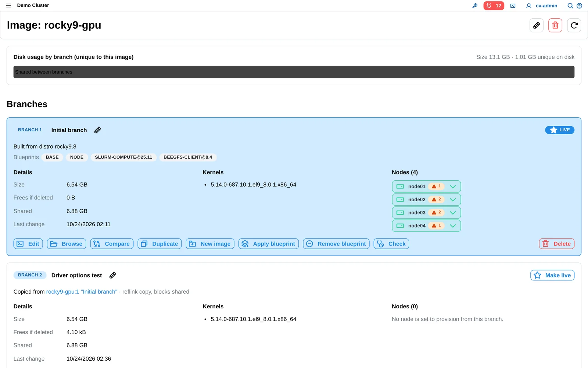Click SLURM-COMPUTE@25.11 blueprint tag

coord(123,158)
